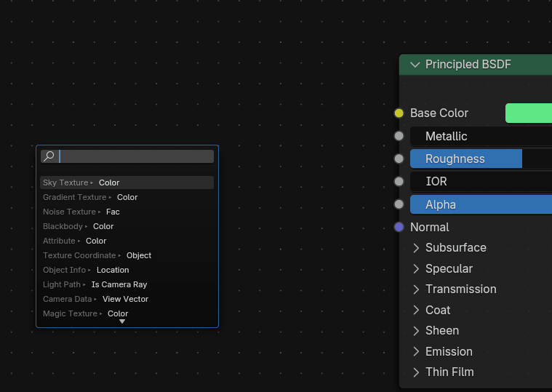Select Sky Texture Color entry
This screenshot has width=552, height=392.
[x=127, y=183]
